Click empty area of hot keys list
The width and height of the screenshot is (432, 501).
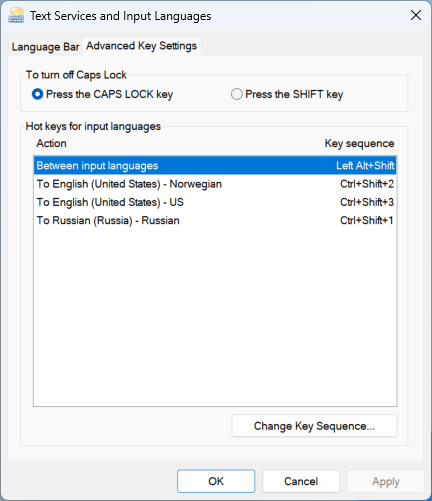coord(215,317)
